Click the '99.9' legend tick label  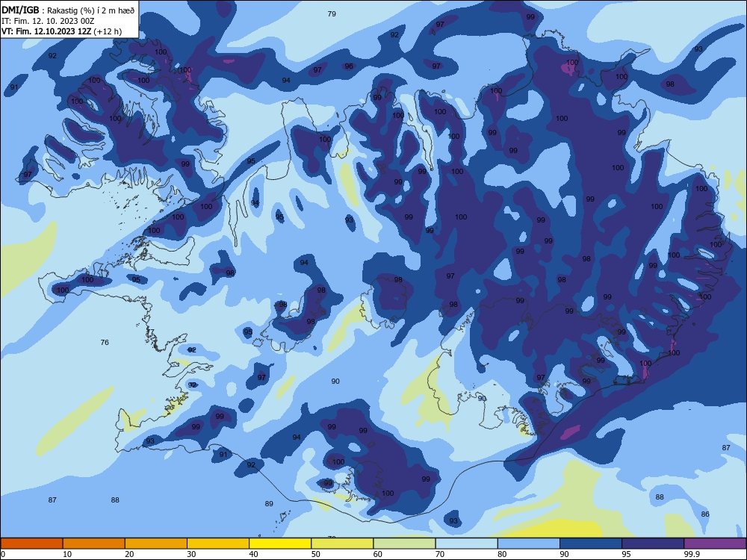coord(692,554)
